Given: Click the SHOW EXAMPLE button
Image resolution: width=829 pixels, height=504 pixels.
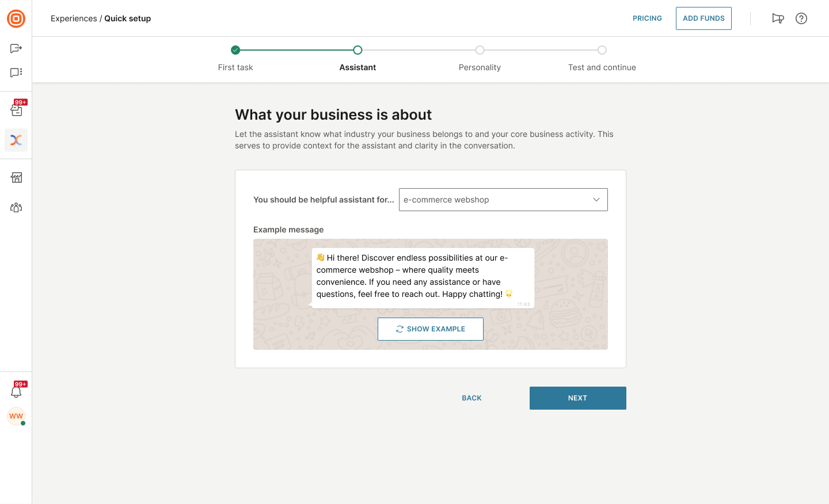Looking at the screenshot, I should tap(431, 329).
